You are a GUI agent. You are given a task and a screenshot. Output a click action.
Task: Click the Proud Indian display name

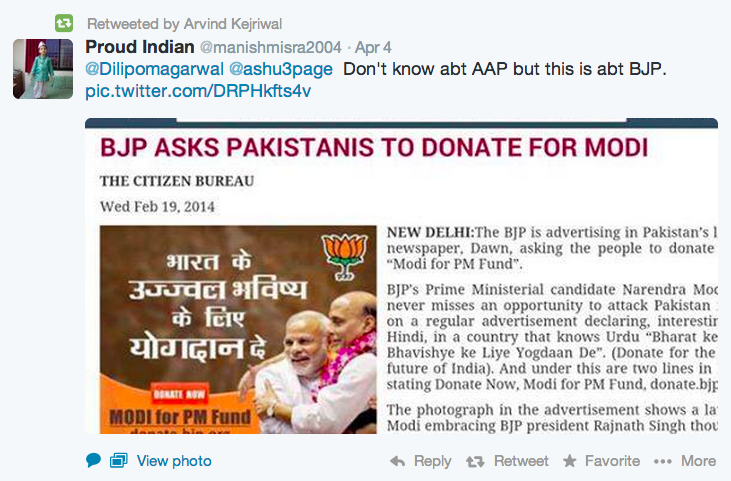click(x=140, y=47)
